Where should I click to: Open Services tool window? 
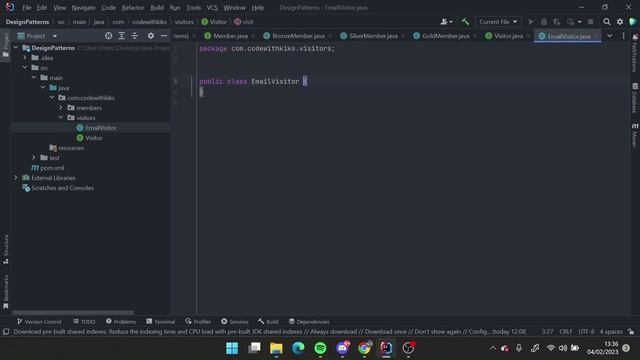click(x=235, y=322)
